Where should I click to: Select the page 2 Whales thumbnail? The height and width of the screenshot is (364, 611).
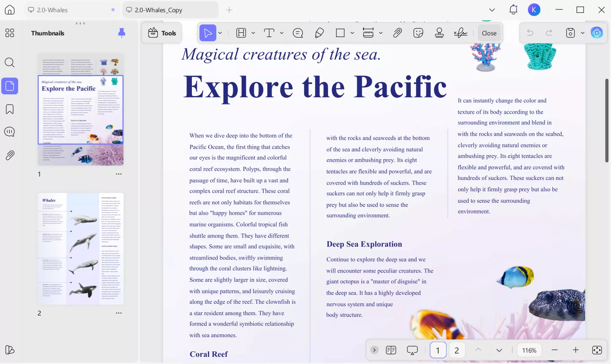pos(81,249)
